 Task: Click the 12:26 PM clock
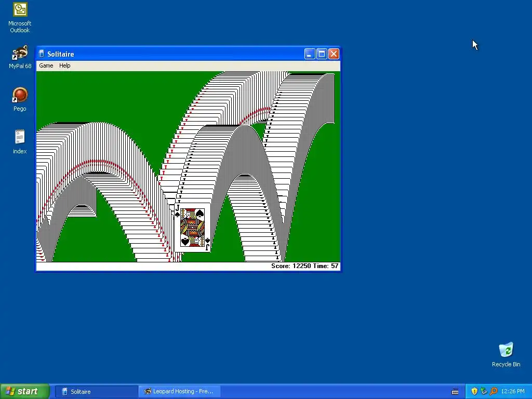click(513, 391)
